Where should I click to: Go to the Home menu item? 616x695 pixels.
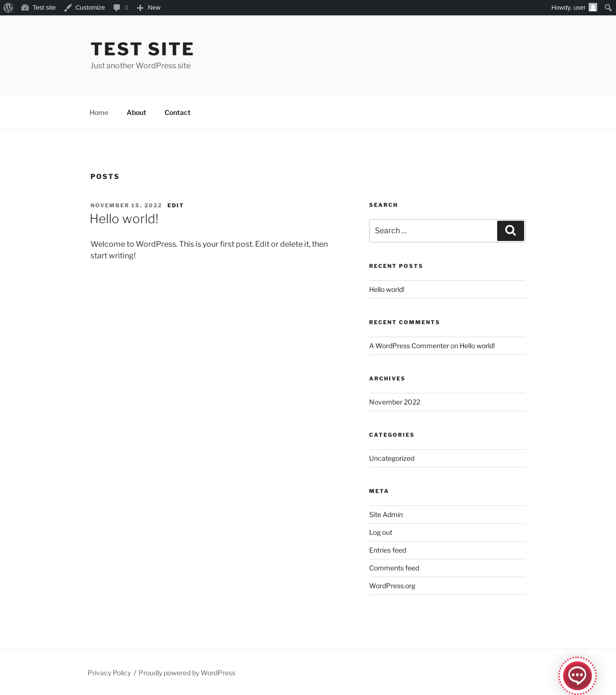pos(99,113)
